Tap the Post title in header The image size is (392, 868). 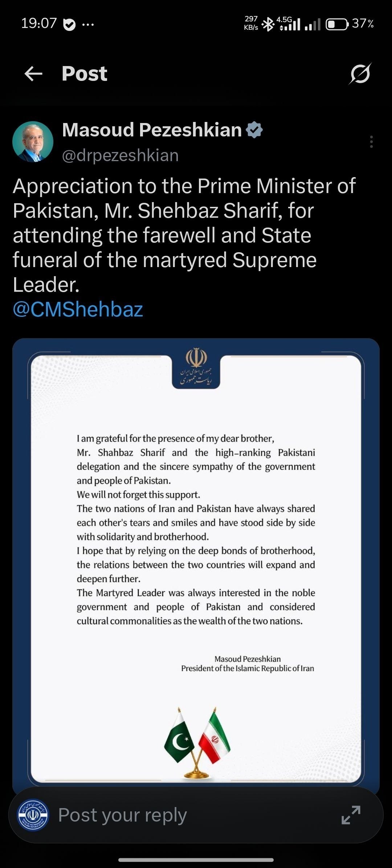tap(85, 74)
